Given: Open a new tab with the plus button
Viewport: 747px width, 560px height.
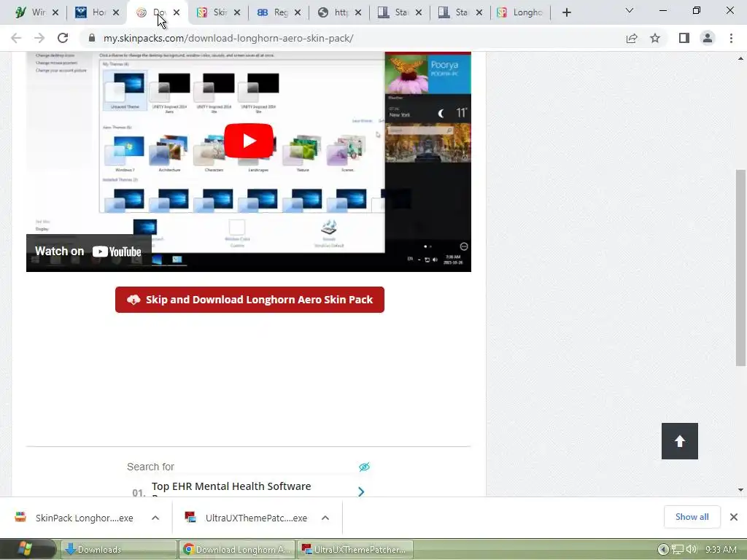Looking at the screenshot, I should tap(566, 12).
